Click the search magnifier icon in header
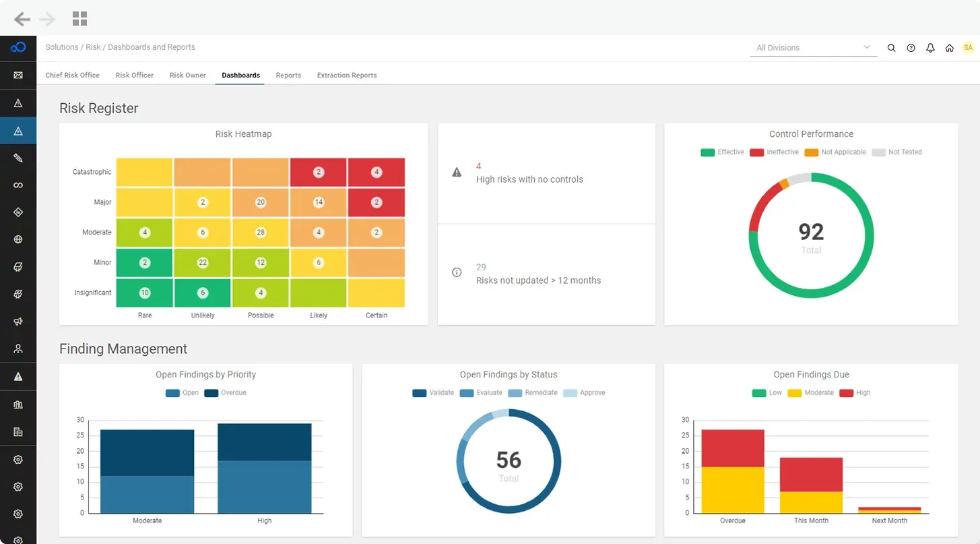Screen dimensions: 980x544 pyautogui.click(x=891, y=48)
